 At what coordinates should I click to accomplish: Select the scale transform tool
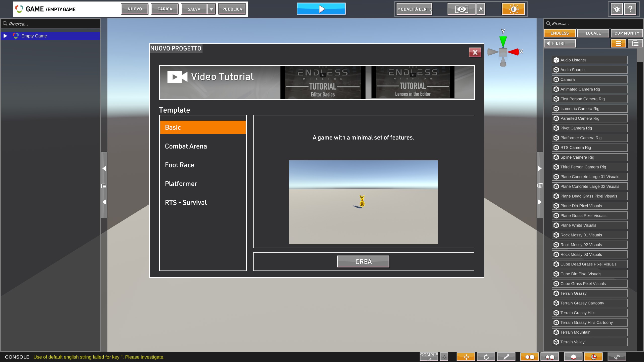pyautogui.click(x=506, y=357)
